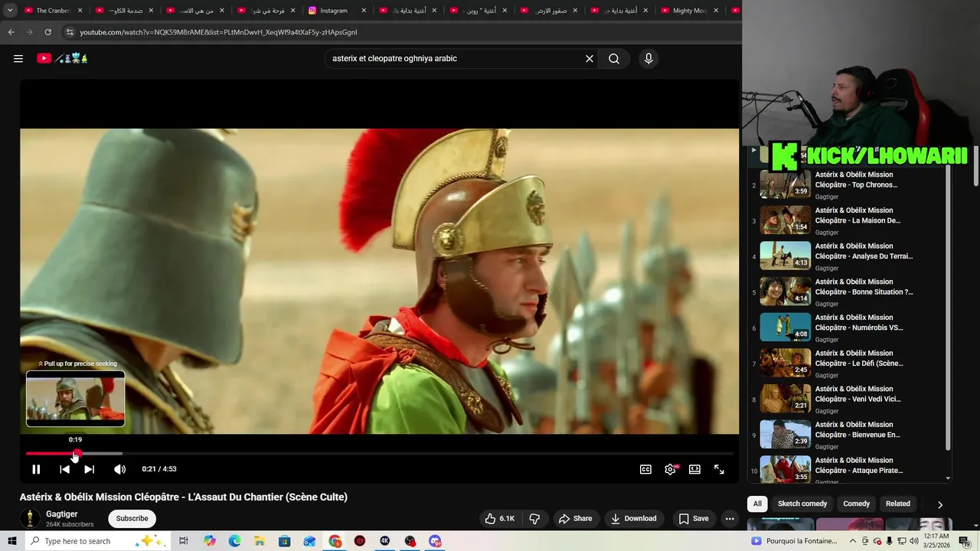Skip to next video in playlist
980x551 pixels.
89,469
